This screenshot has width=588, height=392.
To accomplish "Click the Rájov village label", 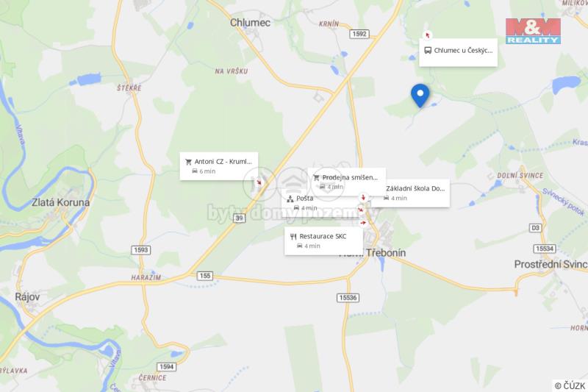I will point(27,296).
